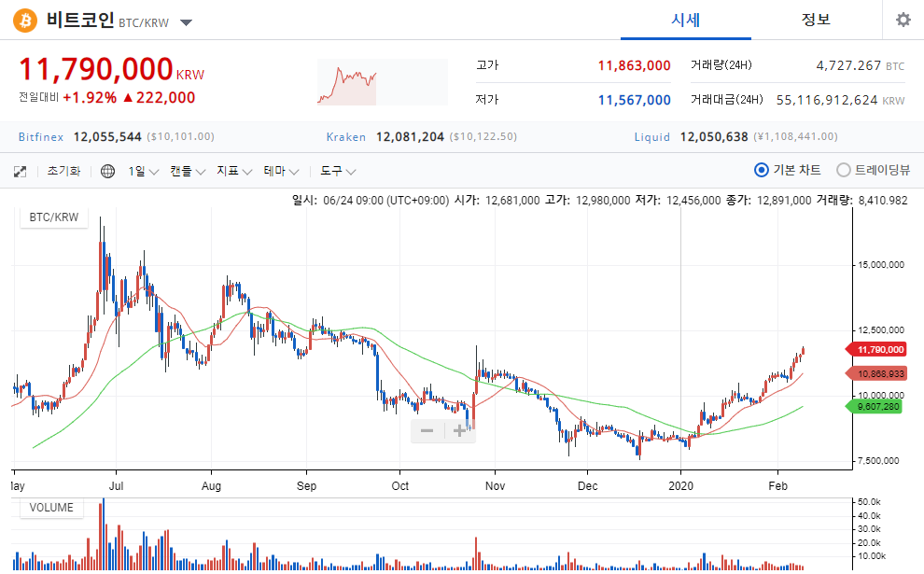Click the globe timezone icon
924x574 pixels.
[108, 172]
